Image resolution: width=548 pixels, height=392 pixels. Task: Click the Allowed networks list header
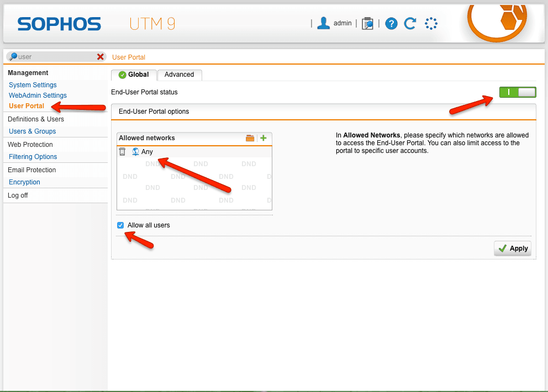194,139
